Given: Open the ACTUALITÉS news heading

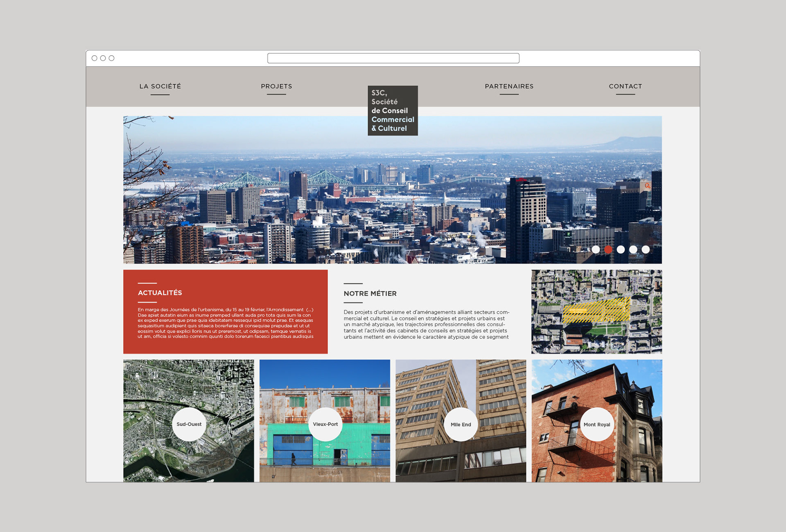Looking at the screenshot, I should pos(160,293).
